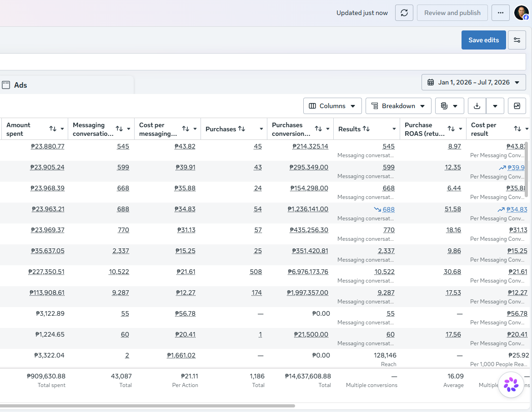Sort by Messaging conversations column arrows
Screen dimensions: 532x412
click(x=119, y=129)
